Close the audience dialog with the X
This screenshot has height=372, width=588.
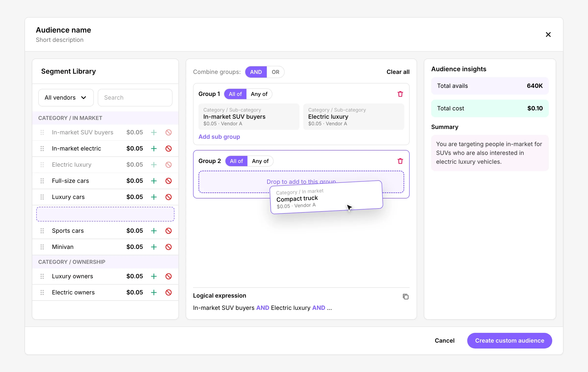pos(548,35)
